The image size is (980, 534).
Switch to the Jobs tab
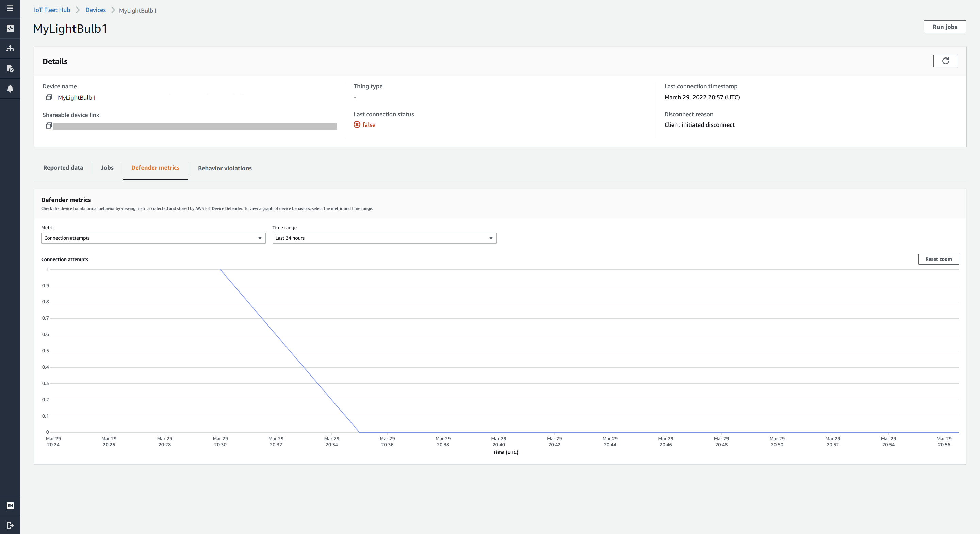[x=107, y=168]
